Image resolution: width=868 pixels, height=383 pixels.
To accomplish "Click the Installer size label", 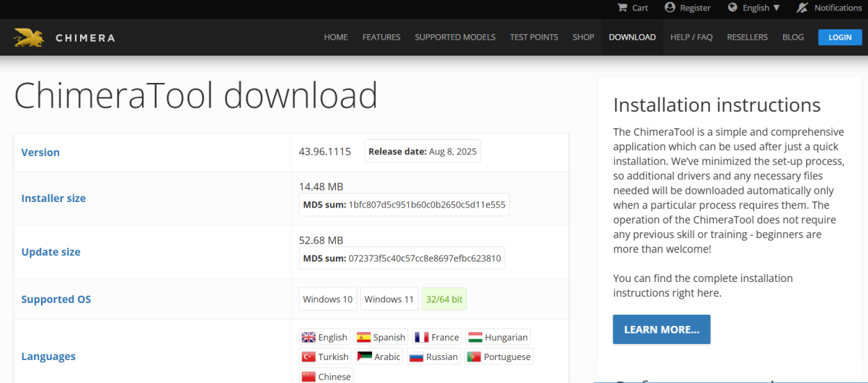I will click(54, 198).
